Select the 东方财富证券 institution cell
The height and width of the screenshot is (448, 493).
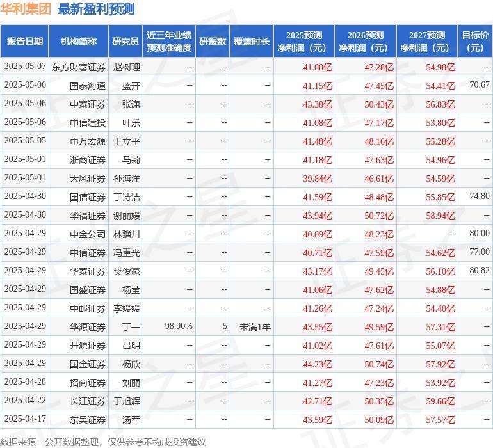click(x=79, y=67)
